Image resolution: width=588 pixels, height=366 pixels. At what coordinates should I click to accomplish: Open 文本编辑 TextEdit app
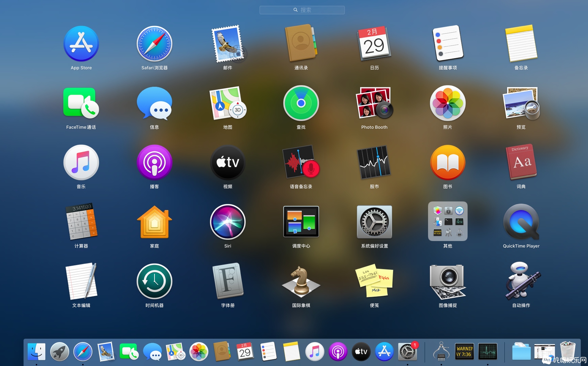[x=81, y=281]
